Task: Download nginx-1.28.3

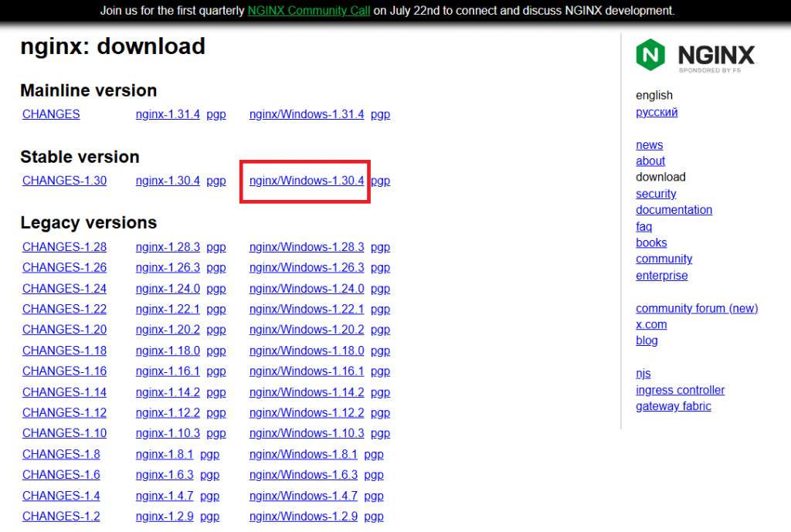Action: click(x=168, y=248)
